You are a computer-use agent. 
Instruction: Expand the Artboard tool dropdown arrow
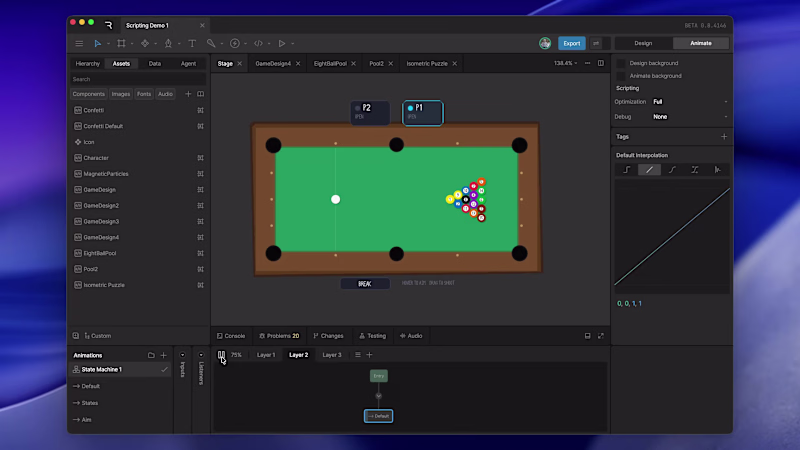(x=132, y=44)
